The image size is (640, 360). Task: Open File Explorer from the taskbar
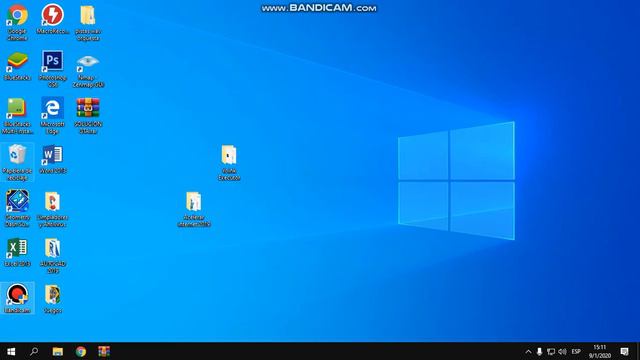(58, 351)
